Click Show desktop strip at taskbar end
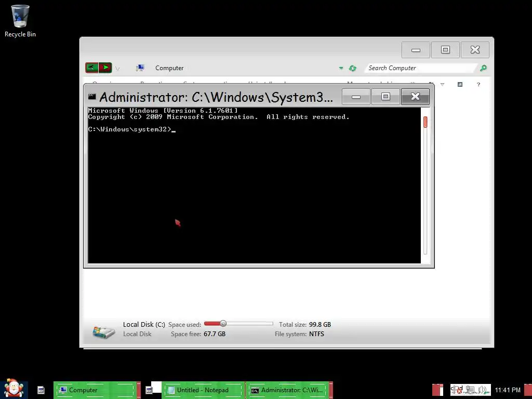This screenshot has height=399, width=532. click(528, 390)
